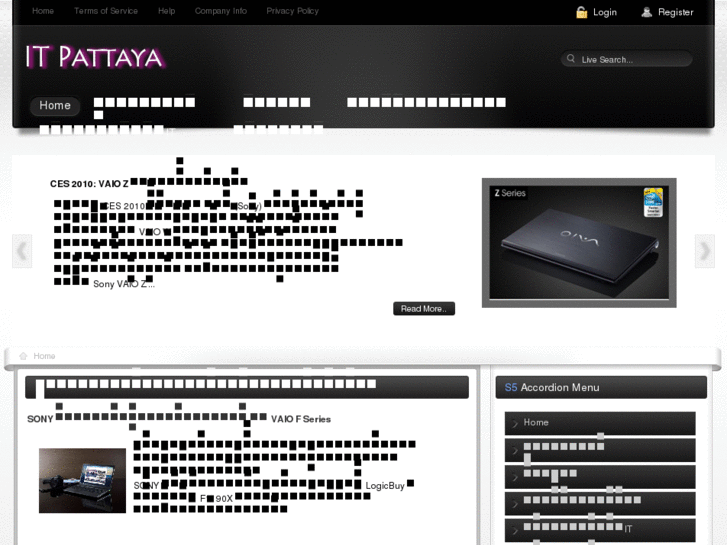Expand the Home accordion chevron
The height and width of the screenshot is (545, 727).
coord(515,423)
